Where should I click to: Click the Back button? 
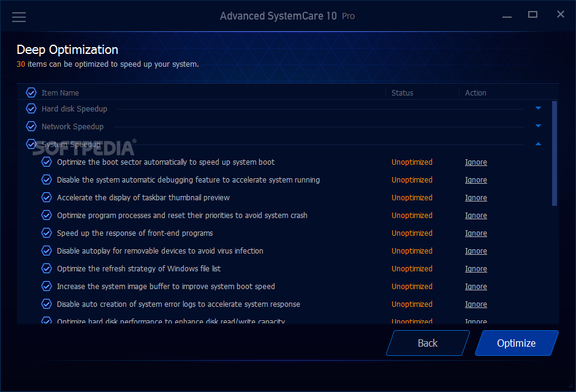[428, 343]
